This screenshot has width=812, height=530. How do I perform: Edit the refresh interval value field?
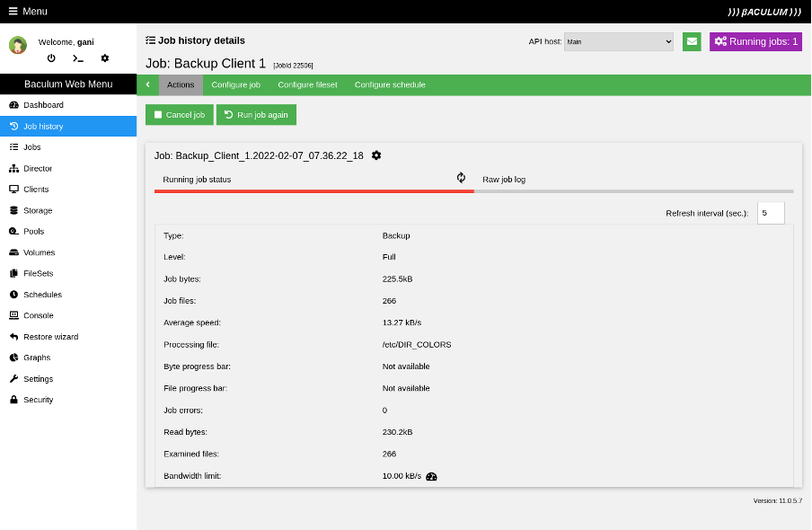(x=770, y=213)
